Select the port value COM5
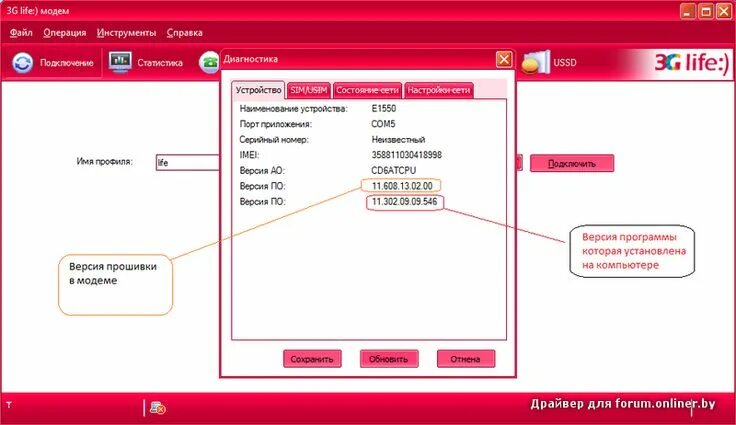The image size is (736, 425). click(x=383, y=124)
